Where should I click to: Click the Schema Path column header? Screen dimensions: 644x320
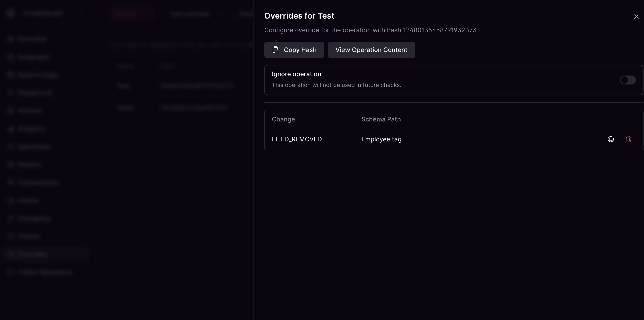click(381, 119)
